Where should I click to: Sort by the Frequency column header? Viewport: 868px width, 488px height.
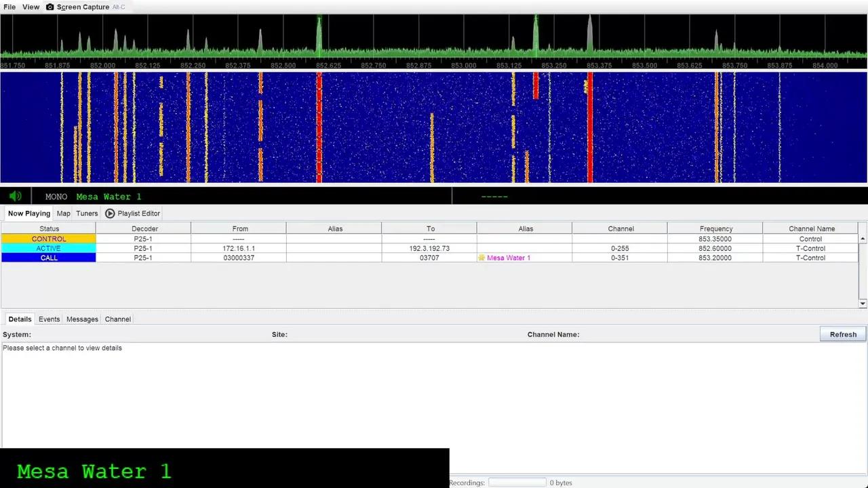pyautogui.click(x=715, y=228)
